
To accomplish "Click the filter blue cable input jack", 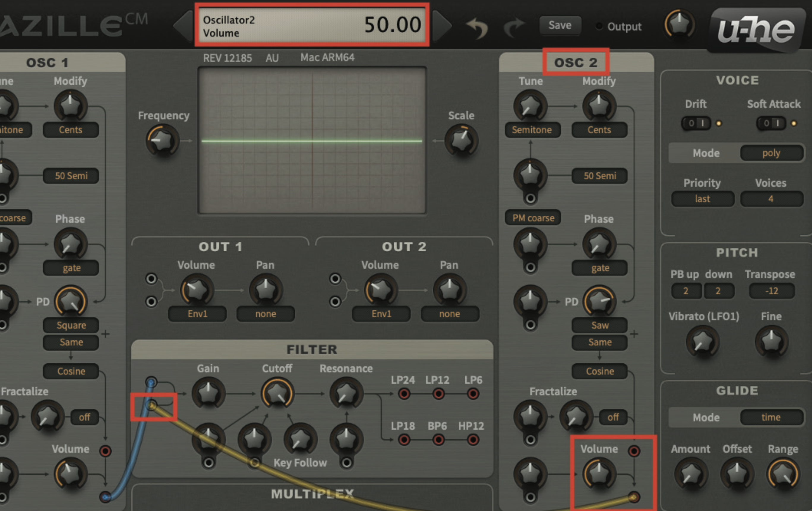I will tap(151, 382).
